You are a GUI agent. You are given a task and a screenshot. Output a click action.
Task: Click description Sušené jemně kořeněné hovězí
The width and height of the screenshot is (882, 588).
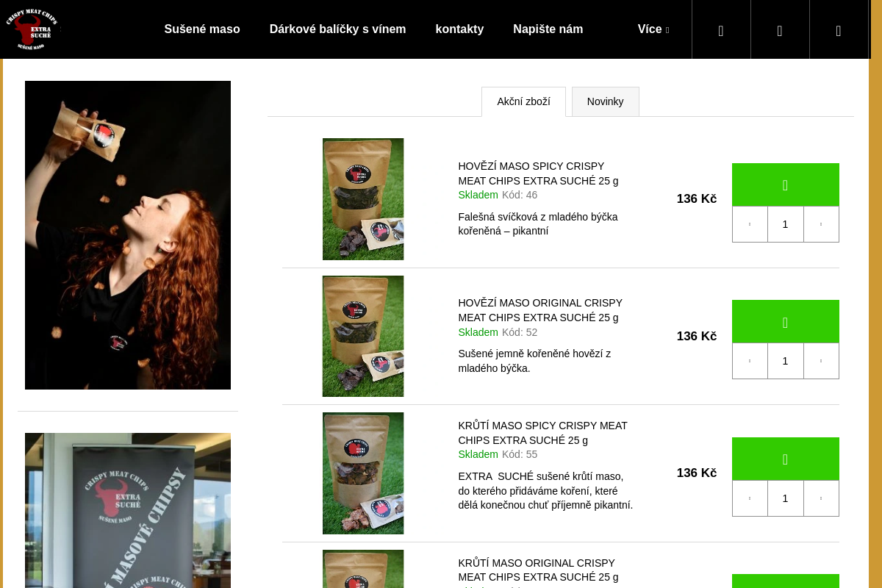coord(534,361)
